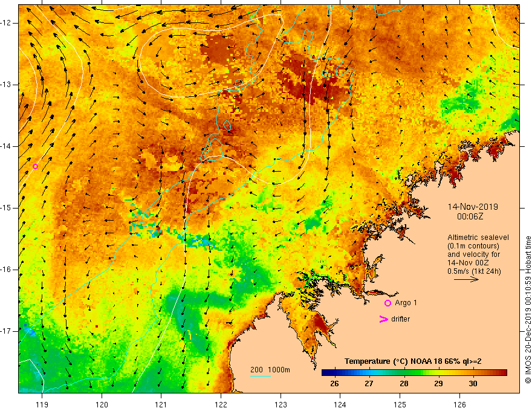The image size is (532, 411).
Task: Click the dark blue end of the color bar
Action: coord(325,373)
